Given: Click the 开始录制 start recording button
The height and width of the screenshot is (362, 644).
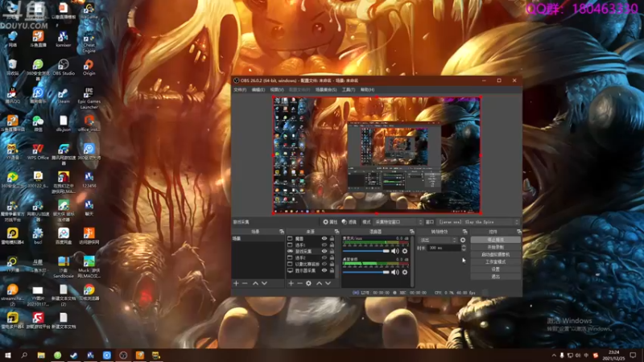Looking at the screenshot, I should pyautogui.click(x=496, y=247).
